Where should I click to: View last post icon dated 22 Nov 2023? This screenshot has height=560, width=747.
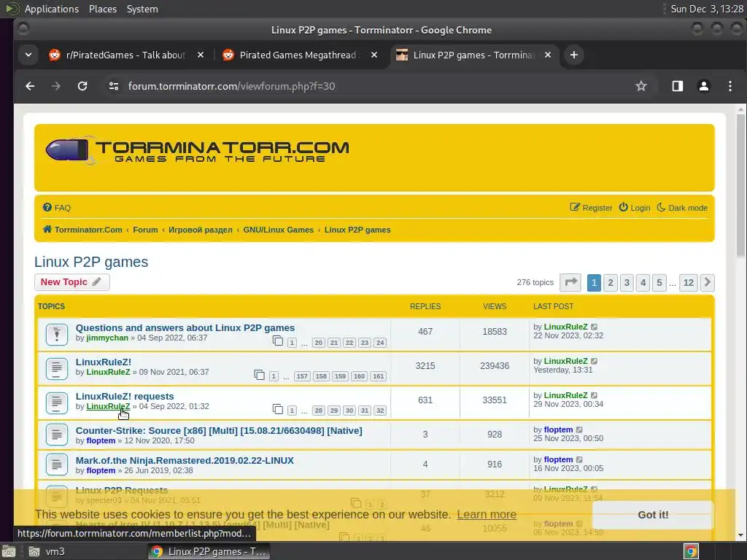click(594, 327)
